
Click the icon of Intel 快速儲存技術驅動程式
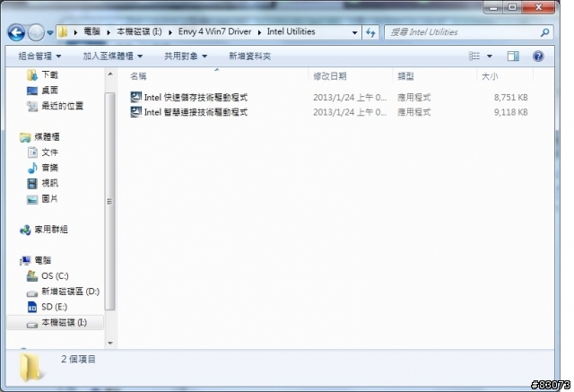click(135, 97)
